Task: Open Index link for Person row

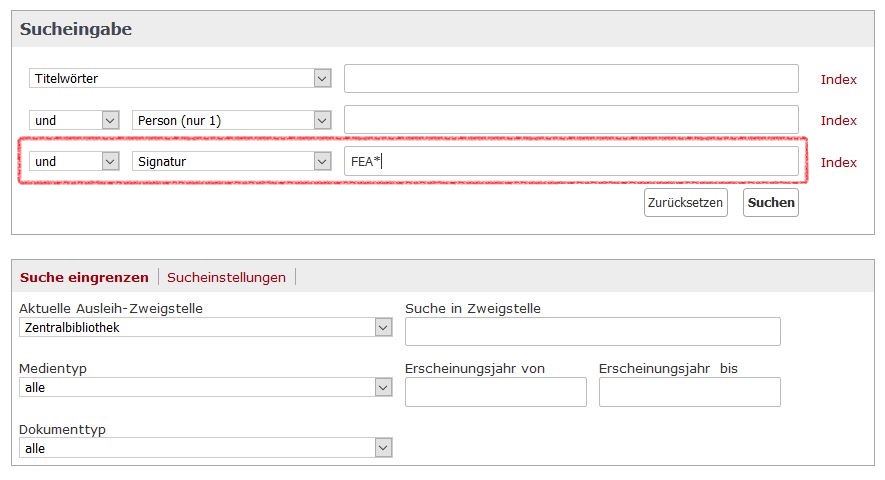Action: (838, 120)
